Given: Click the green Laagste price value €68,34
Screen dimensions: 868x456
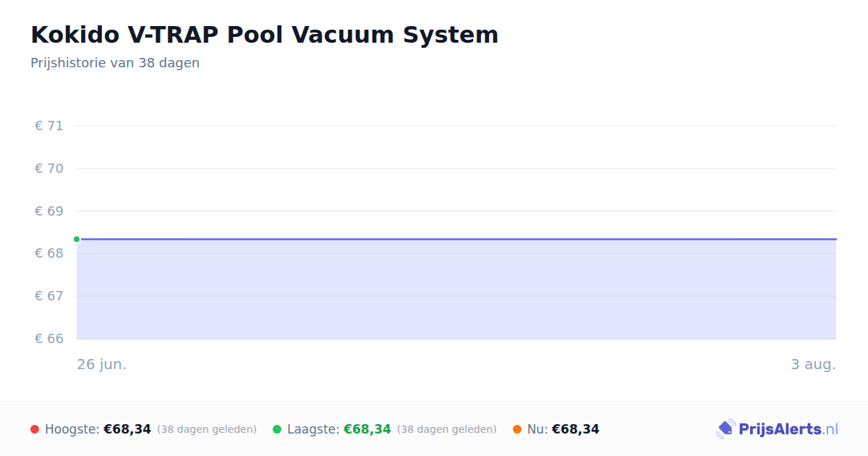Looking at the screenshot, I should click(367, 429).
